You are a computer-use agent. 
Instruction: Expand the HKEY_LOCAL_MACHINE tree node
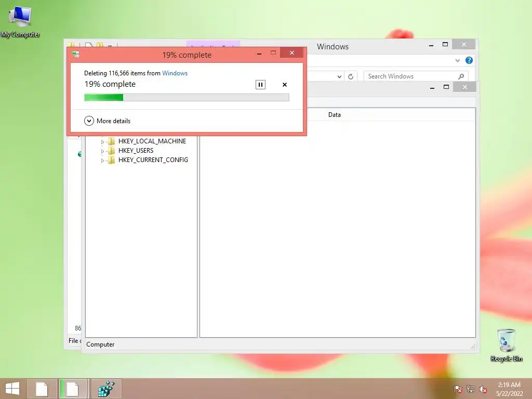(x=102, y=142)
